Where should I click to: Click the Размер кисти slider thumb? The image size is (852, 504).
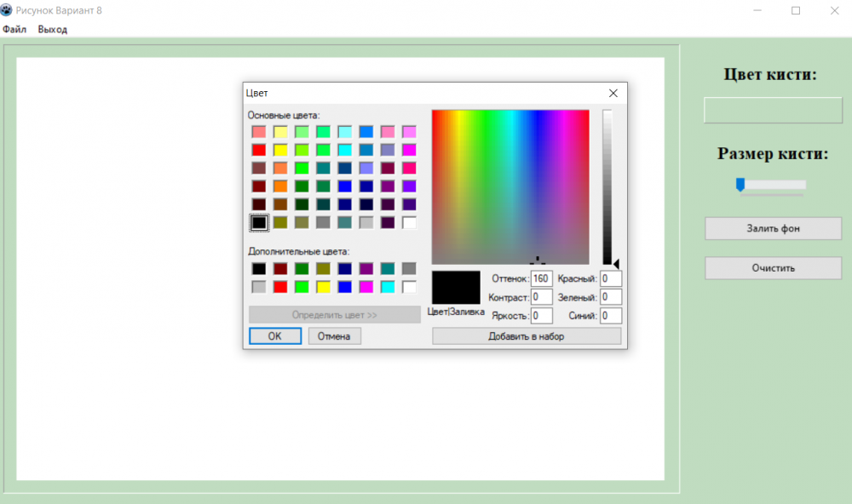pos(740,185)
